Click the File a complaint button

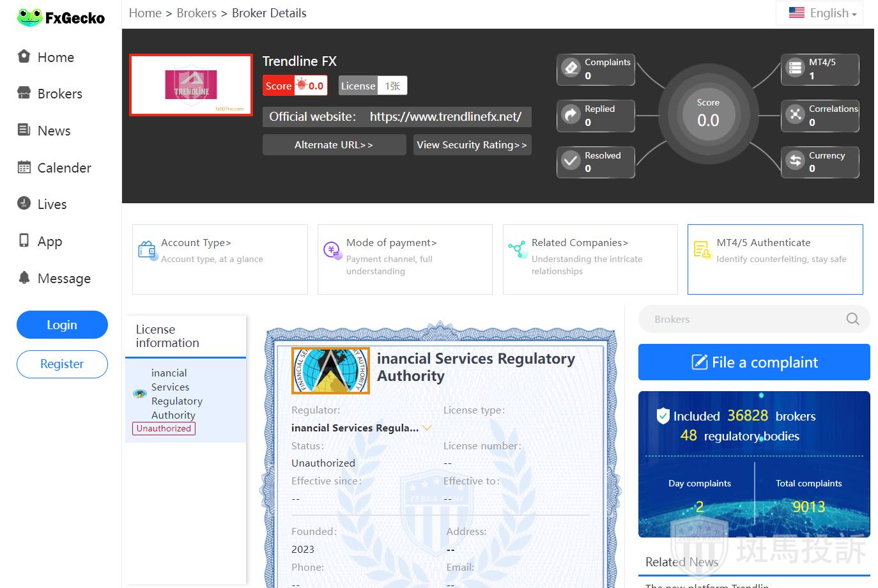(x=754, y=362)
